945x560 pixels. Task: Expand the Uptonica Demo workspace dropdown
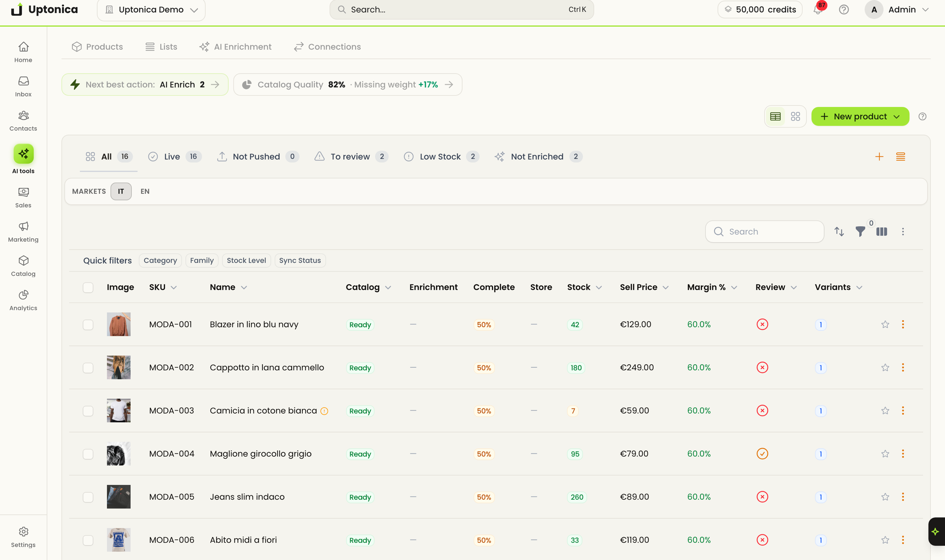(x=151, y=10)
